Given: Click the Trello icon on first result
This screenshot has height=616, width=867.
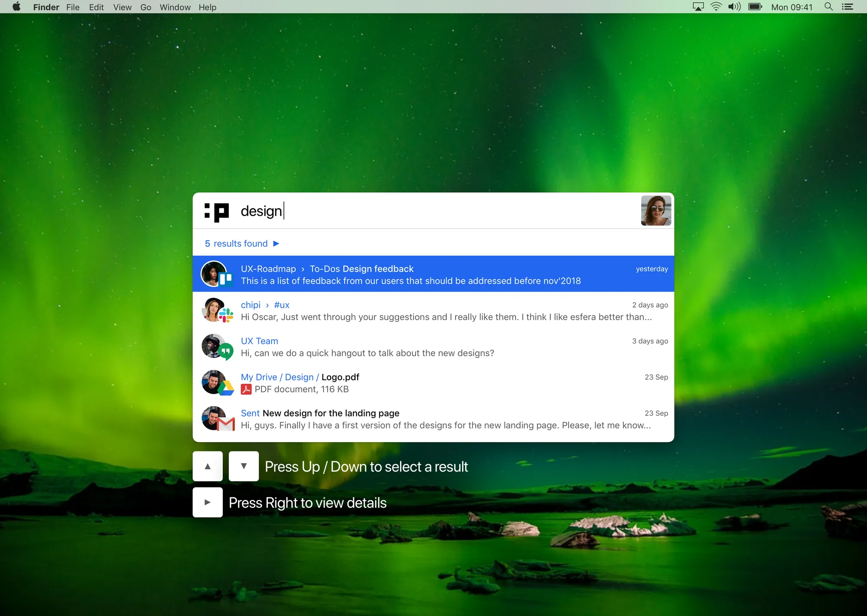Looking at the screenshot, I should (x=225, y=279).
